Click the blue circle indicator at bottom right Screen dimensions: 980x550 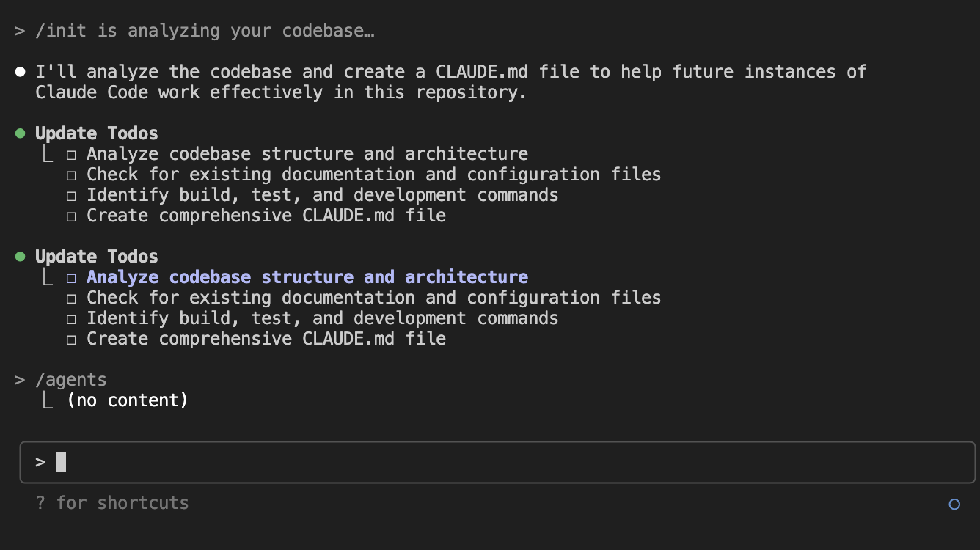954,504
